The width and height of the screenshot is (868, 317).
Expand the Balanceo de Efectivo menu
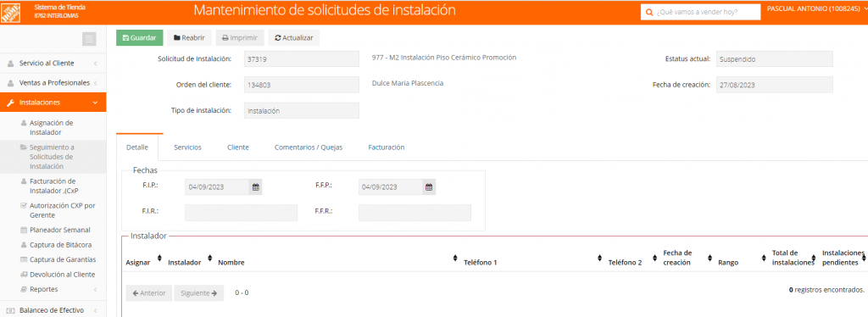(53, 310)
